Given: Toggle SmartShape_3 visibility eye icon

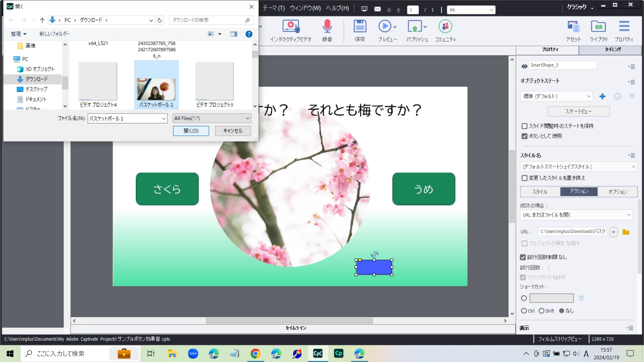Looking at the screenshot, I should pos(524,66).
